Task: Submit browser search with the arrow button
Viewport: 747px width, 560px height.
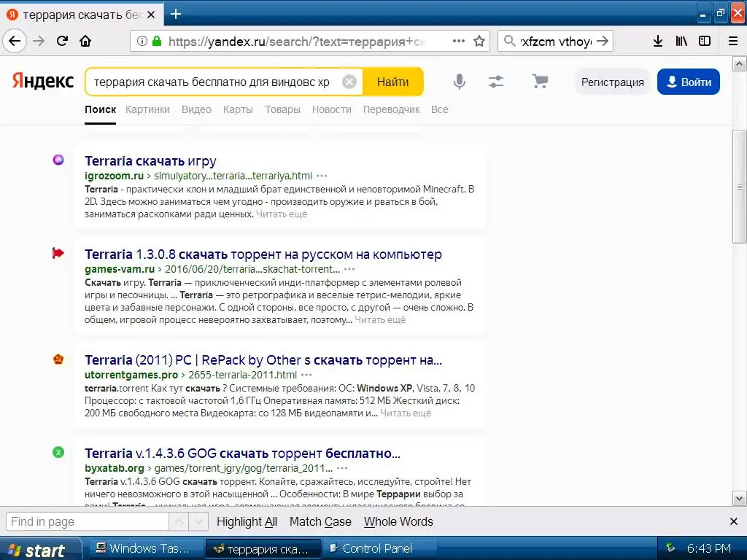Action: pyautogui.click(x=602, y=41)
